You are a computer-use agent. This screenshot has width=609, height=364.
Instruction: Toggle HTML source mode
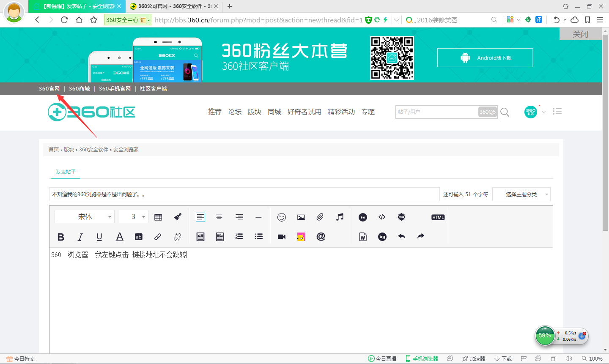pyautogui.click(x=438, y=217)
